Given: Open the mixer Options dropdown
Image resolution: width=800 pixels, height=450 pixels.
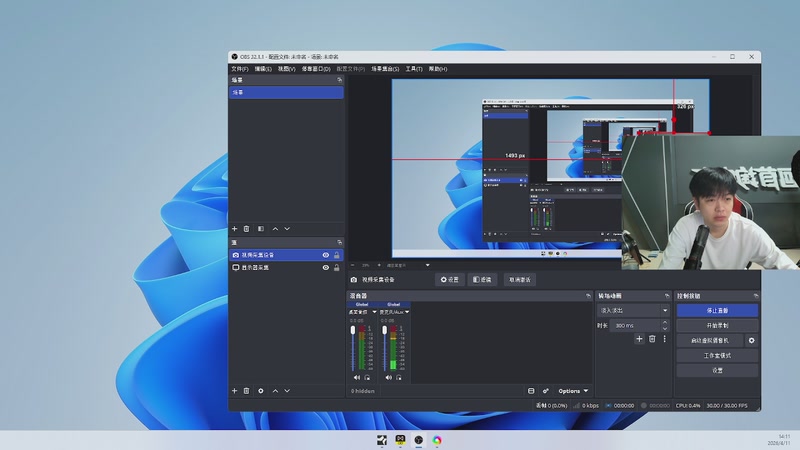Looking at the screenshot, I should pos(572,391).
